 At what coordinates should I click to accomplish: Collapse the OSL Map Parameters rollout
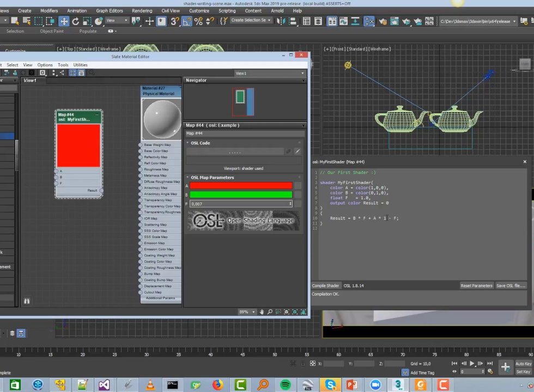pyautogui.click(x=187, y=177)
